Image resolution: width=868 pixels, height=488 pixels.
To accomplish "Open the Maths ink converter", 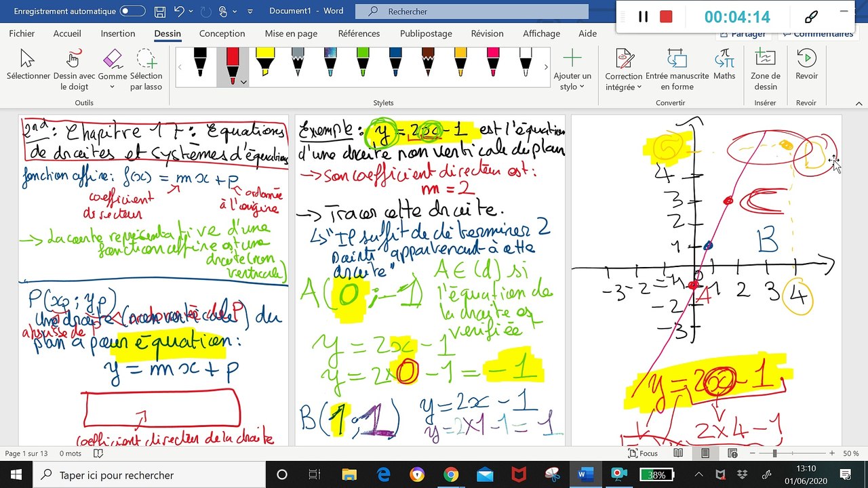I will pyautogui.click(x=724, y=64).
